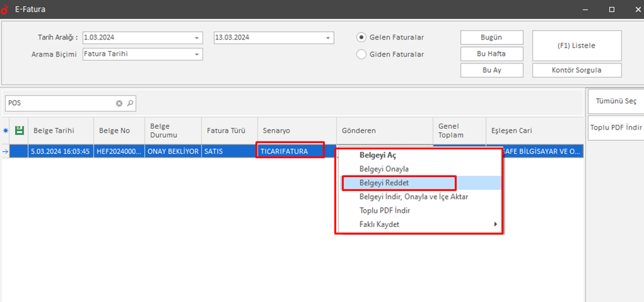This screenshot has width=644, height=302.
Task: Maximize the E-Fatura window
Action: [612, 9]
